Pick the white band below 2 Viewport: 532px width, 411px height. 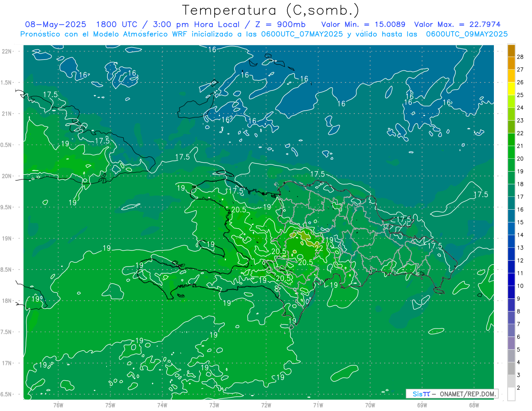point(511,394)
